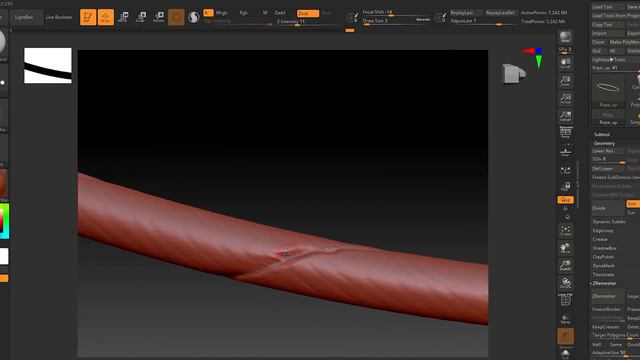Click the 3D camera head orientation icon
Image resolution: width=640 pixels, height=360 pixels.
tap(513, 74)
